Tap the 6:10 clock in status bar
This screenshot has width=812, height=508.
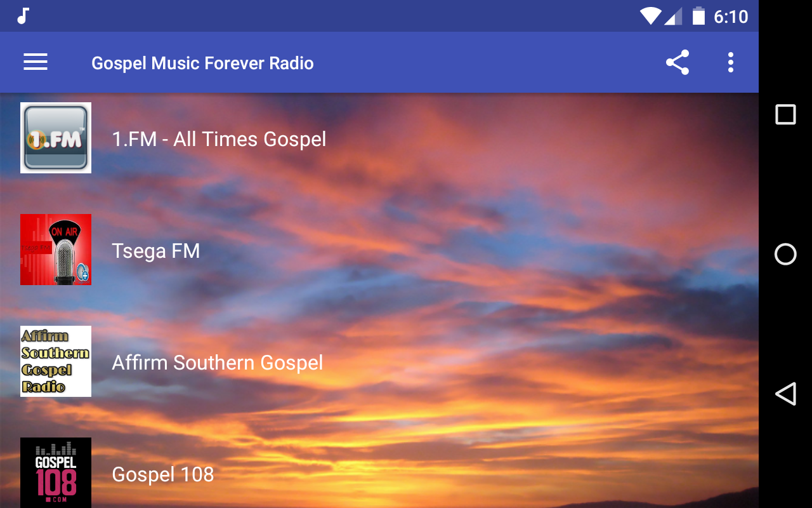tap(731, 17)
